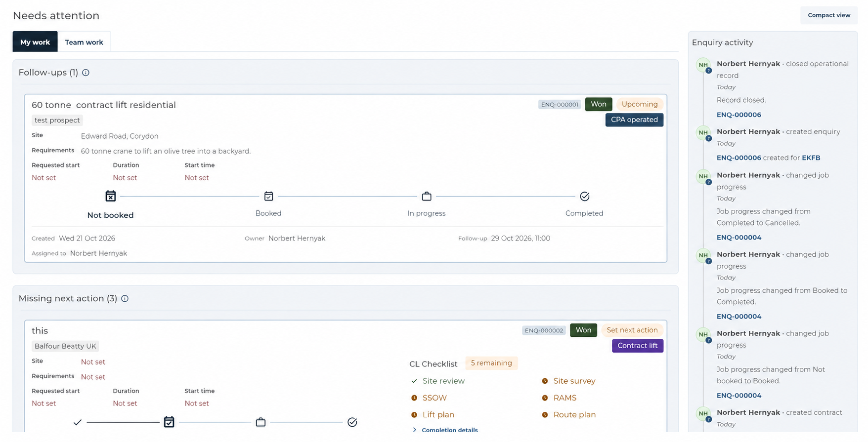Open the 60 tonne contract lift residential enquiry

(x=104, y=105)
